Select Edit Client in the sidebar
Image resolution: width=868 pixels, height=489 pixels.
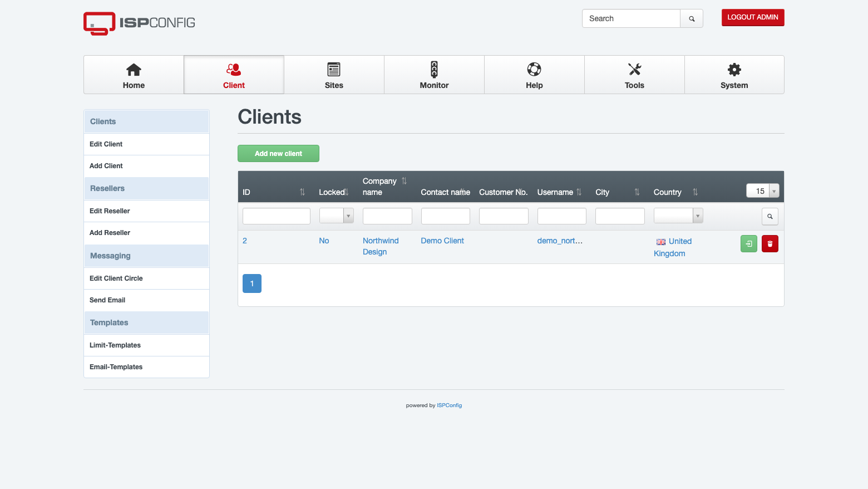coord(146,144)
